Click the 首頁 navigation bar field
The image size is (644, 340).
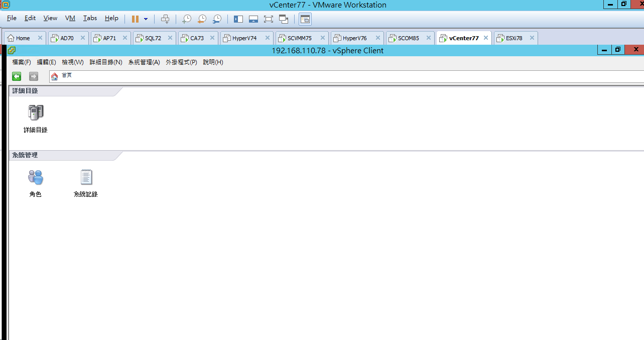pos(346,76)
